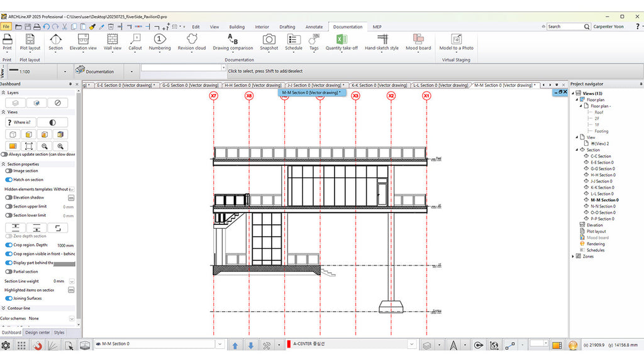Image resolution: width=644 pixels, height=362 pixels.
Task: Select Plot layout in Project navigator
Action: (x=596, y=231)
